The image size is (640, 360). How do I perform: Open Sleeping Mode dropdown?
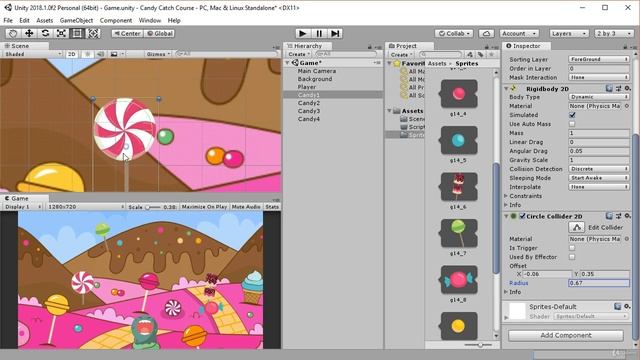click(x=599, y=178)
